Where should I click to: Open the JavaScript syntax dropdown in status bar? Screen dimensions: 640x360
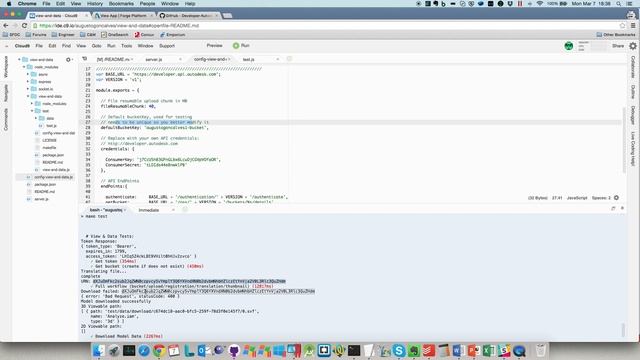coord(577,198)
